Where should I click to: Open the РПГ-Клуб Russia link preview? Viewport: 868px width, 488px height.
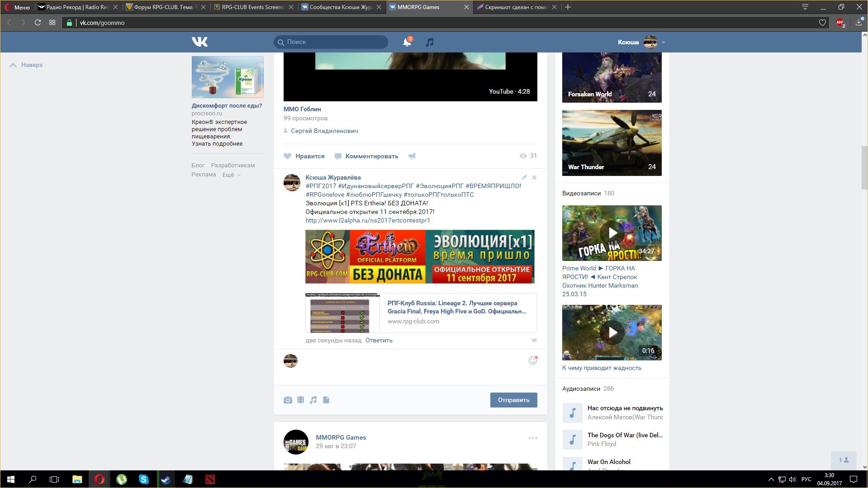pyautogui.click(x=421, y=313)
